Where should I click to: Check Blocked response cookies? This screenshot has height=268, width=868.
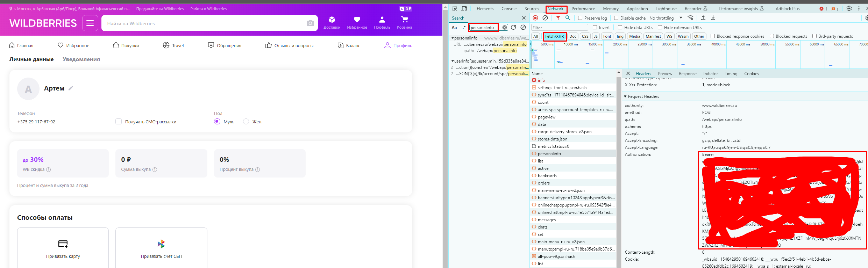point(713,36)
